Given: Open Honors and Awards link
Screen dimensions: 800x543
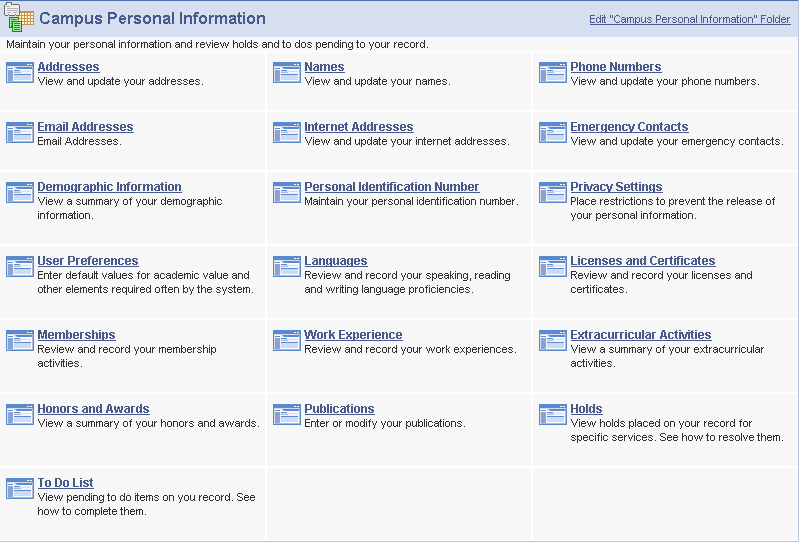Looking at the screenshot, I should (x=93, y=409).
